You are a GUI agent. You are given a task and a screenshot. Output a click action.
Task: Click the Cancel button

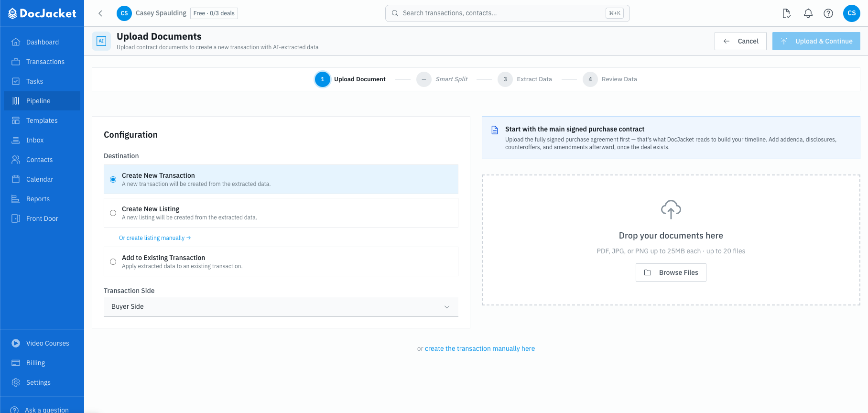tap(740, 41)
